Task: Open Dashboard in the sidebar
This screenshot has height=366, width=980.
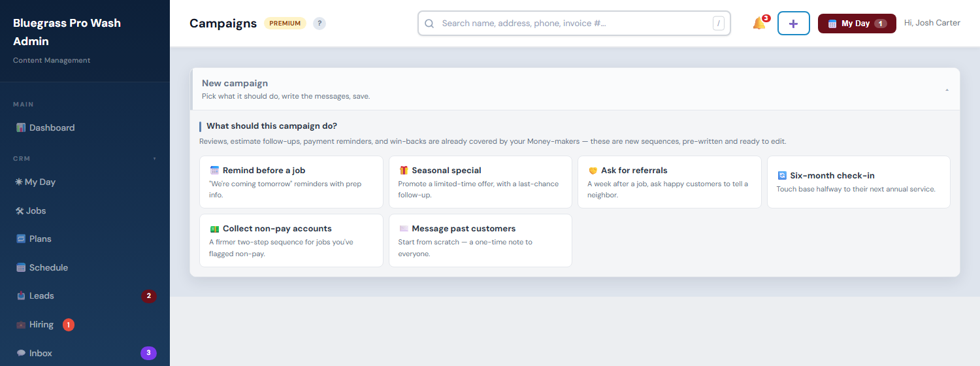Action: (85, 127)
